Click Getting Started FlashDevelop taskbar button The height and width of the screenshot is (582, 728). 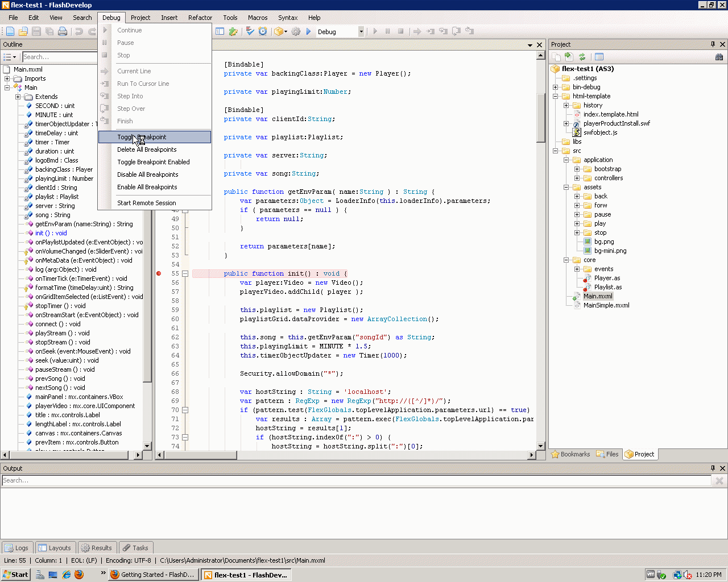153,575
